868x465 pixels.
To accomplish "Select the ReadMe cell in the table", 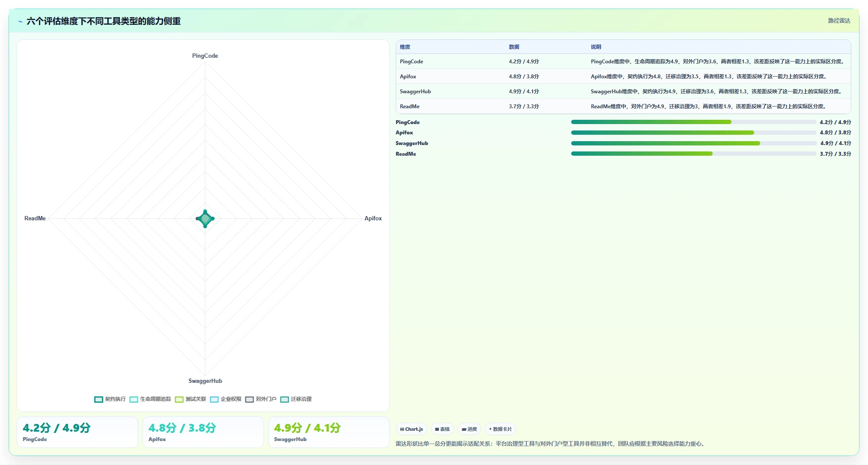I will coord(410,107).
